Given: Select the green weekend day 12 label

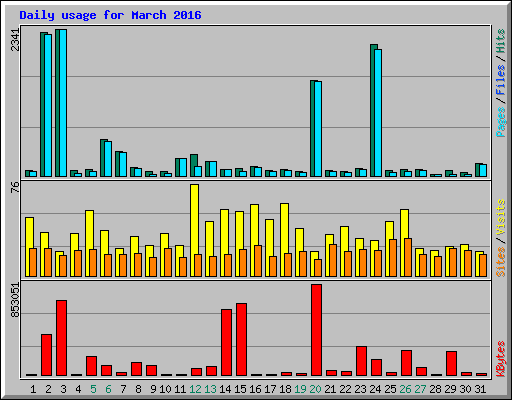Looking at the screenshot, I should click(195, 389).
